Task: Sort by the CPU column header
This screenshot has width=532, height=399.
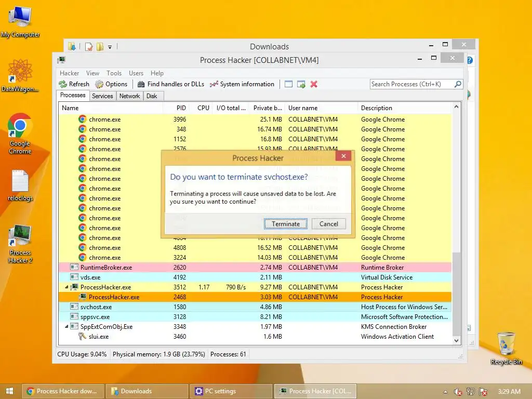Action: pyautogui.click(x=201, y=108)
